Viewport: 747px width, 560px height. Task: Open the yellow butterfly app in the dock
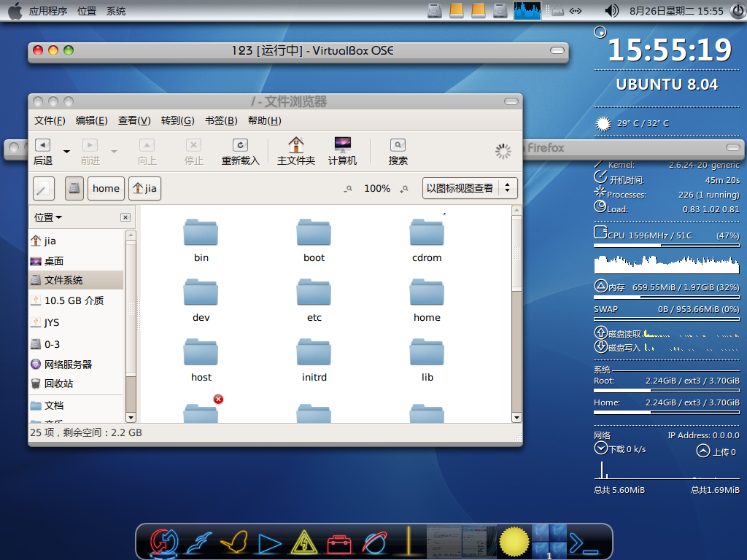[234, 542]
